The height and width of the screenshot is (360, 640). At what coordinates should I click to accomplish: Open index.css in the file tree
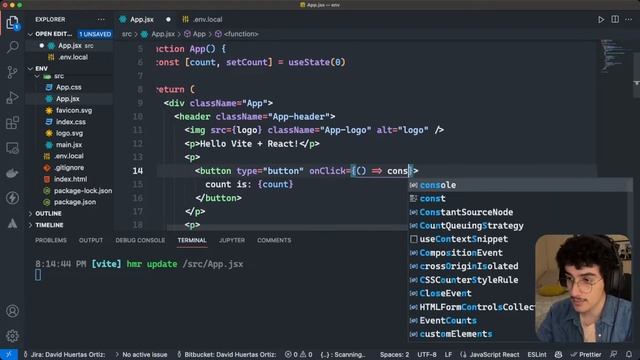coord(71,122)
